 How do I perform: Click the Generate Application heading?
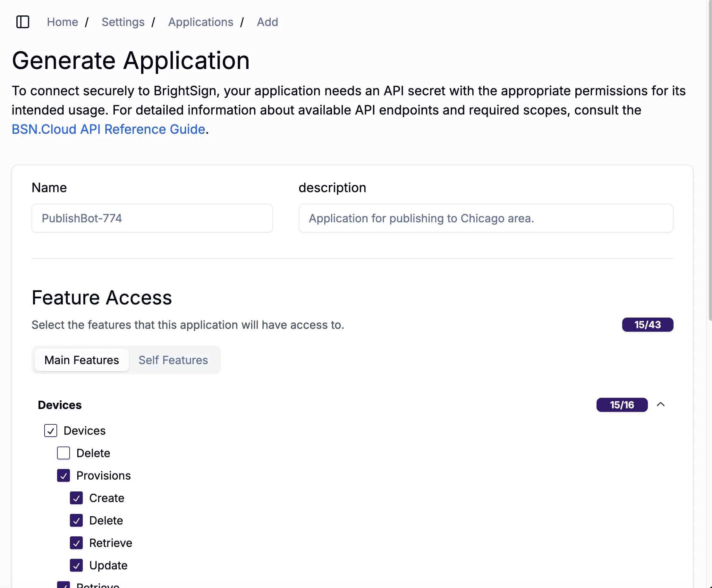click(131, 61)
